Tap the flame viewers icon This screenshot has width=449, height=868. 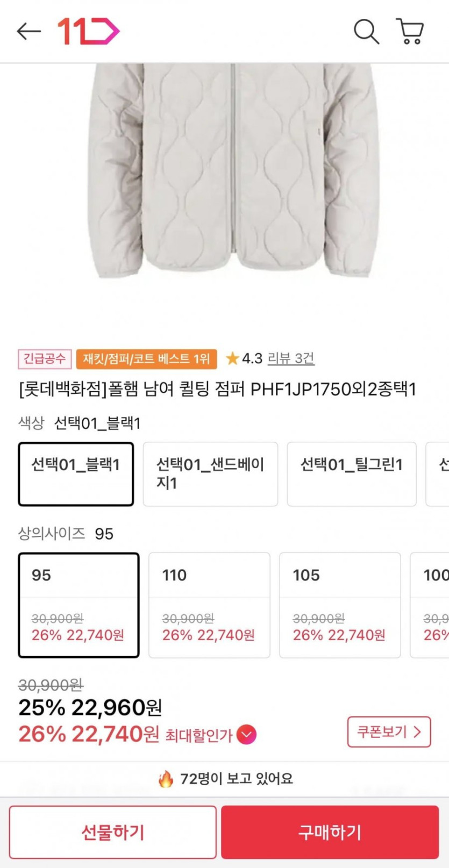point(166,779)
